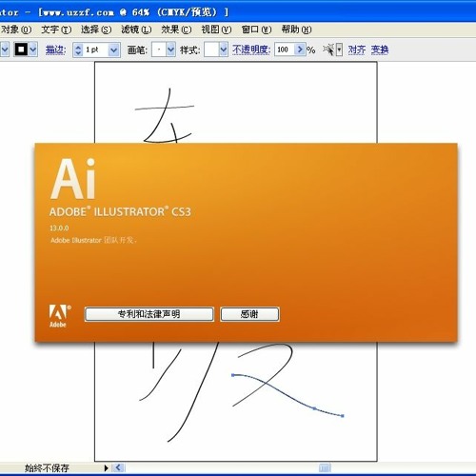Open the 不透明度 opacity panel link
This screenshot has height=476, width=476.
tap(251, 50)
